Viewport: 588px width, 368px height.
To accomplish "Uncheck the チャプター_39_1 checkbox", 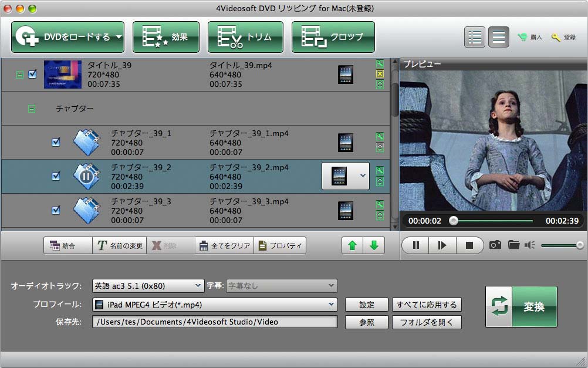I will (x=56, y=142).
